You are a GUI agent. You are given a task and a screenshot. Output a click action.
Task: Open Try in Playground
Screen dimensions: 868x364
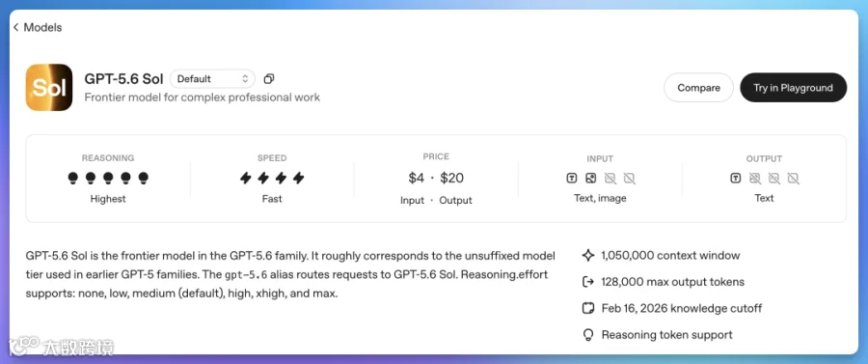[x=794, y=88]
